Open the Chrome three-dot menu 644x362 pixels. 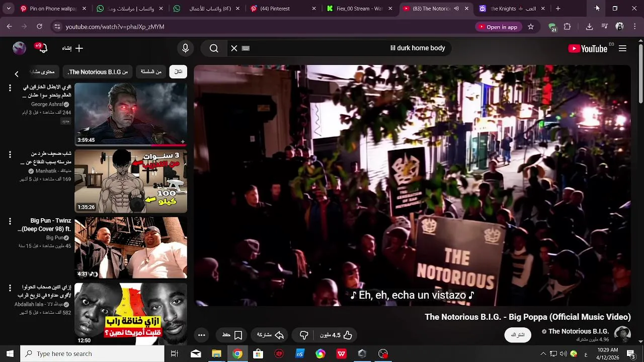[634, 27]
